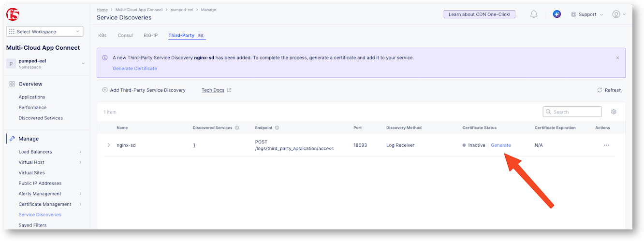644x241 pixels.
Task: Click Generate Certificate link in banner
Action: click(135, 69)
